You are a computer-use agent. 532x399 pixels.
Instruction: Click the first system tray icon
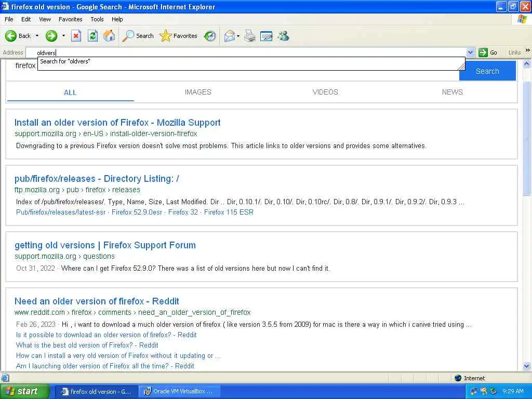click(474, 391)
